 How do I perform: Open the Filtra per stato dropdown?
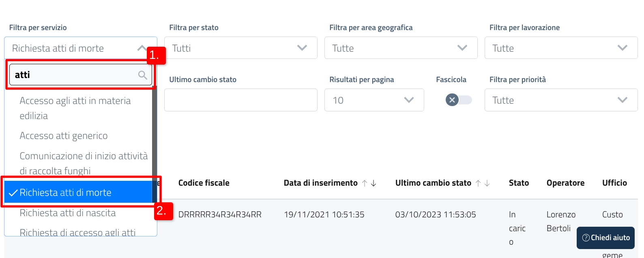click(240, 48)
